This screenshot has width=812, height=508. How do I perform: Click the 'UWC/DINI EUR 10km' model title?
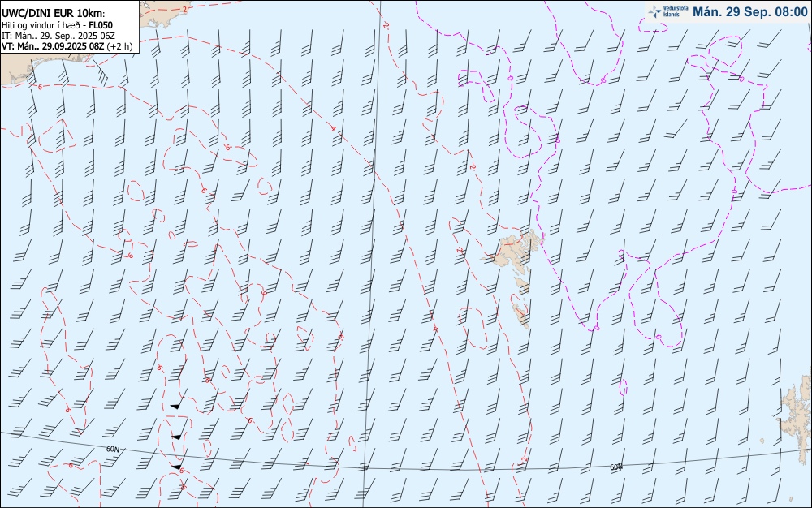[x=54, y=14]
